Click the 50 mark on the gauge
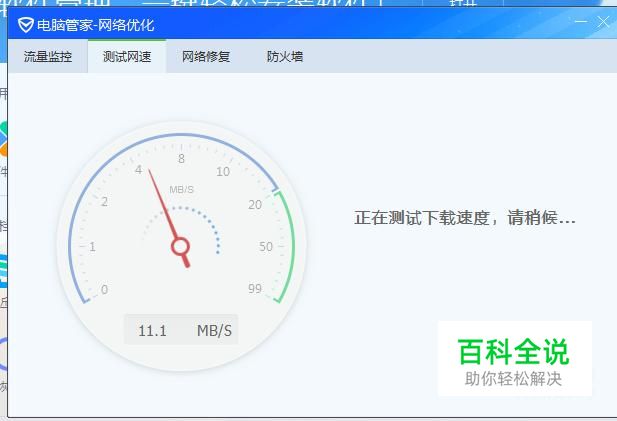 [x=266, y=246]
